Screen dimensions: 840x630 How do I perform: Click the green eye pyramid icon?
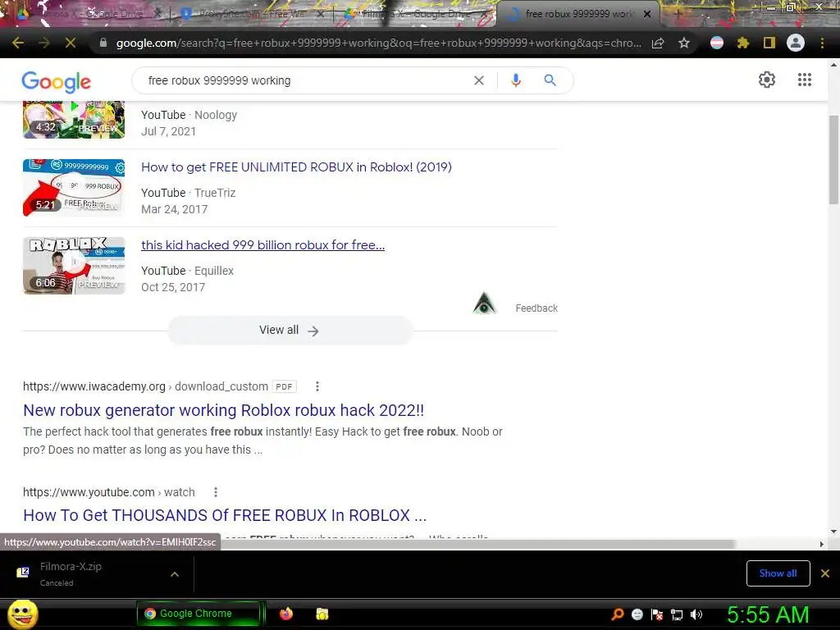[x=484, y=304]
